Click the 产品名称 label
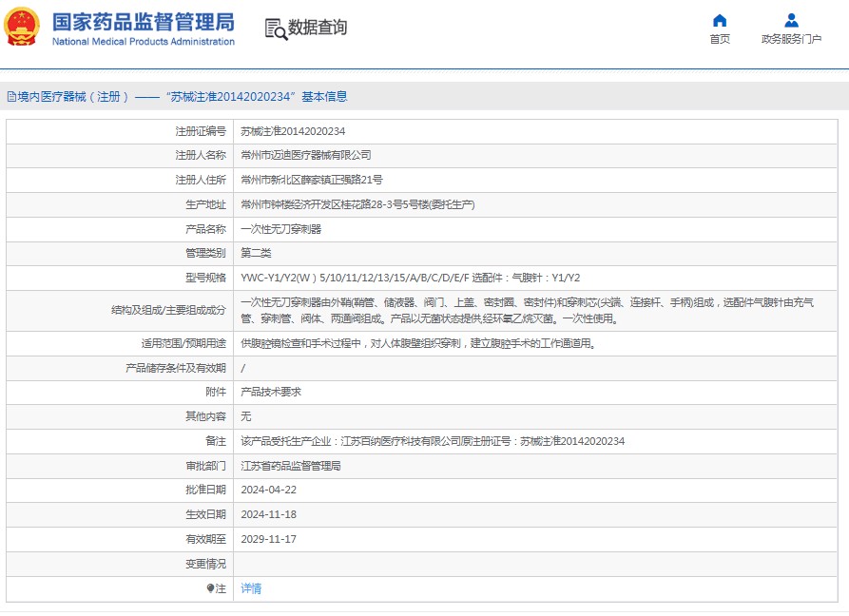The height and width of the screenshot is (616, 849). coord(205,229)
